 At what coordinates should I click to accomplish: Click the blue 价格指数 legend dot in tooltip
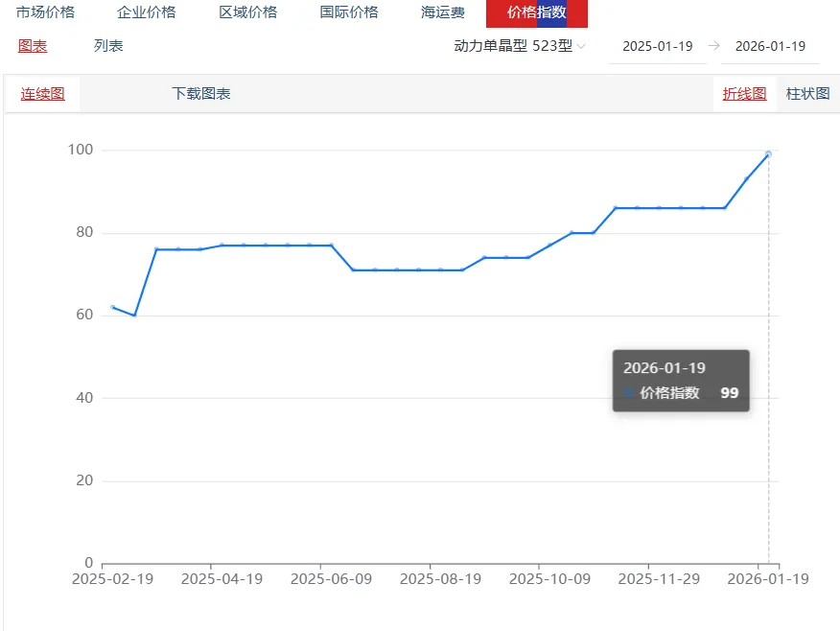coord(629,392)
